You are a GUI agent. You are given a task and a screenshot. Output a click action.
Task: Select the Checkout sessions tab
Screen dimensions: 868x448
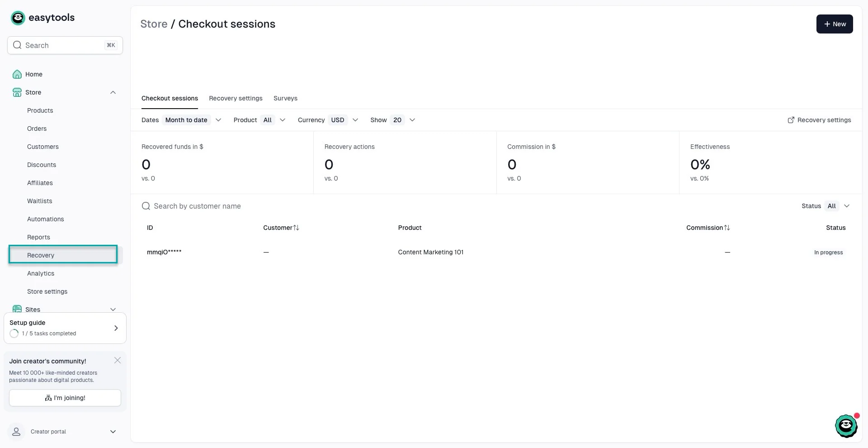(170, 98)
